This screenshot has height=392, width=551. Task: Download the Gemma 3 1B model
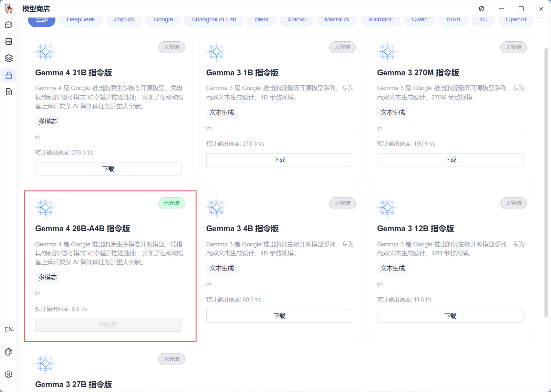pos(279,160)
